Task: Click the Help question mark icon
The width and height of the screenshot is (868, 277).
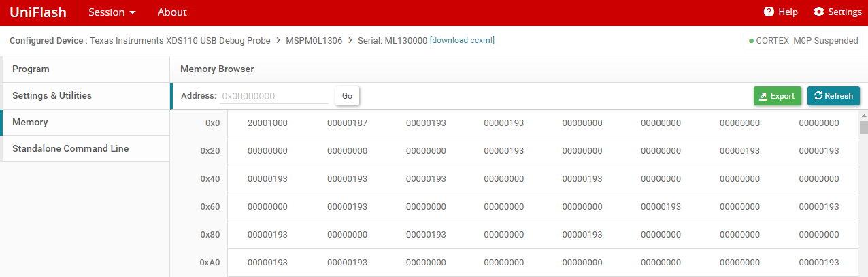Action: click(769, 12)
